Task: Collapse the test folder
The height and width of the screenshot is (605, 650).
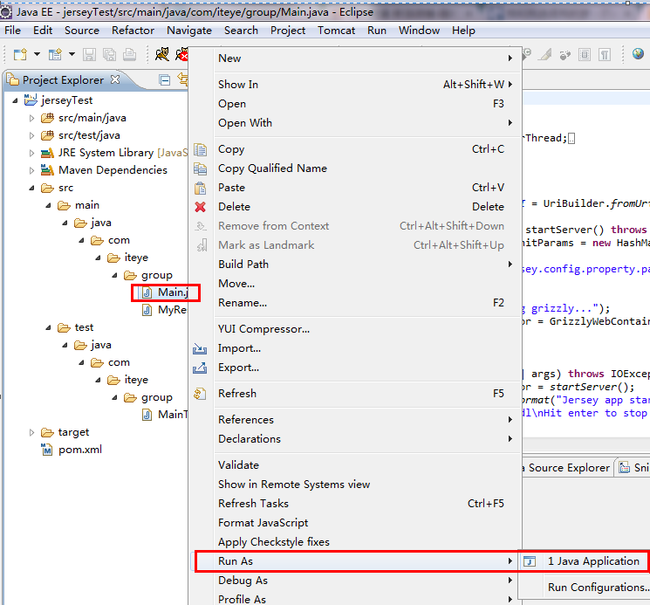Action: [49, 328]
